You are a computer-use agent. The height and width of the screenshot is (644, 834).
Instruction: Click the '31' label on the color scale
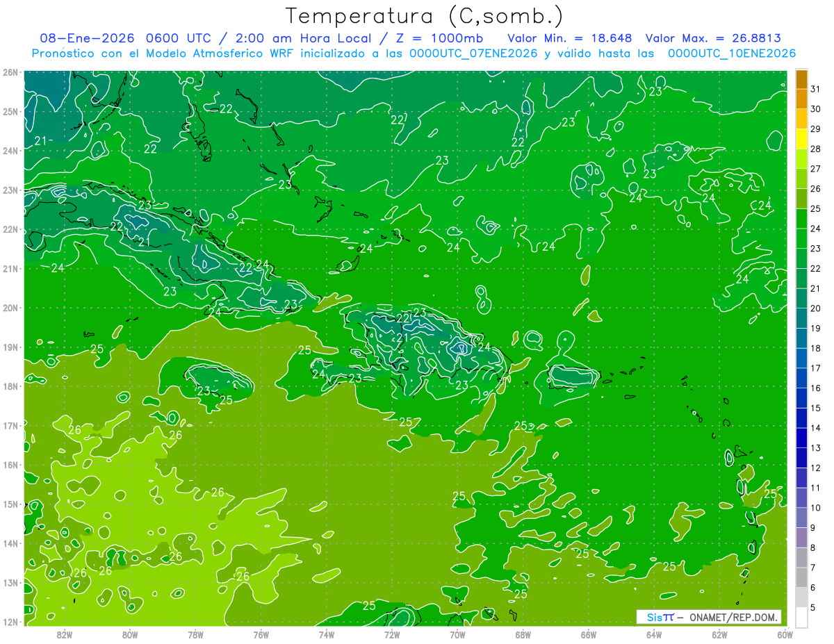pyautogui.click(x=816, y=89)
